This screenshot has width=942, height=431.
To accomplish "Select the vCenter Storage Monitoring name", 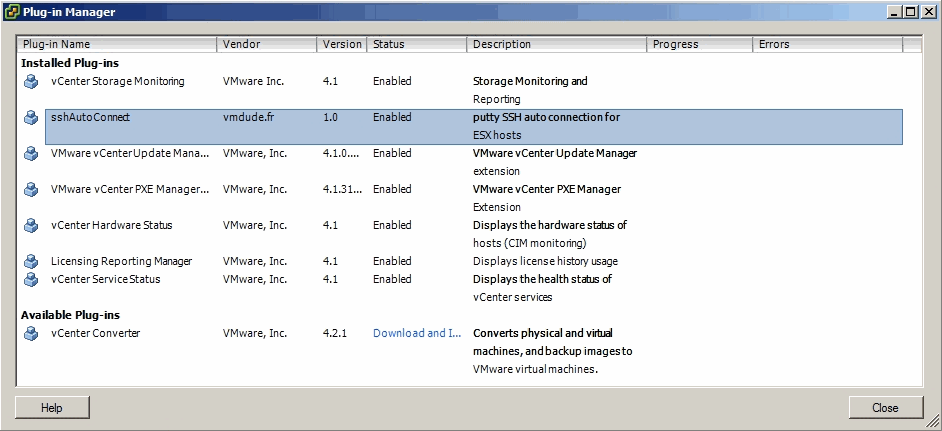I will [118, 81].
